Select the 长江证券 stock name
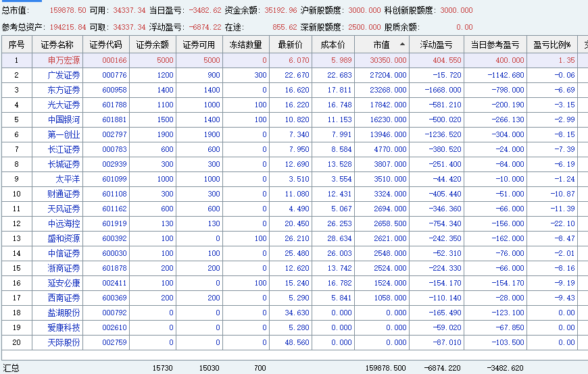The width and height of the screenshot is (588, 374). (64, 149)
